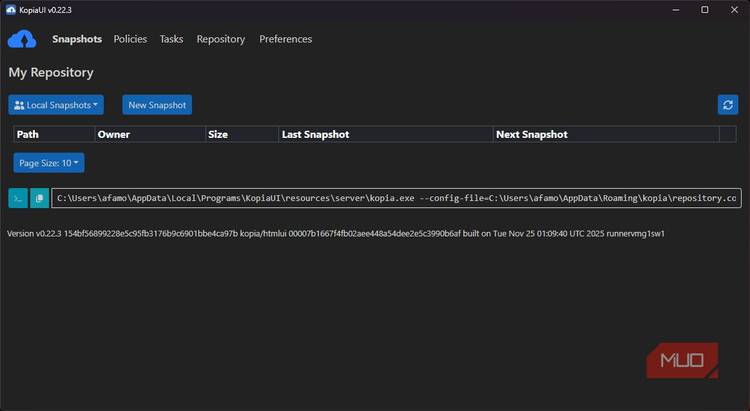The height and width of the screenshot is (411, 750).
Task: Open the Page Size: 10 dropdown
Action: (49, 163)
